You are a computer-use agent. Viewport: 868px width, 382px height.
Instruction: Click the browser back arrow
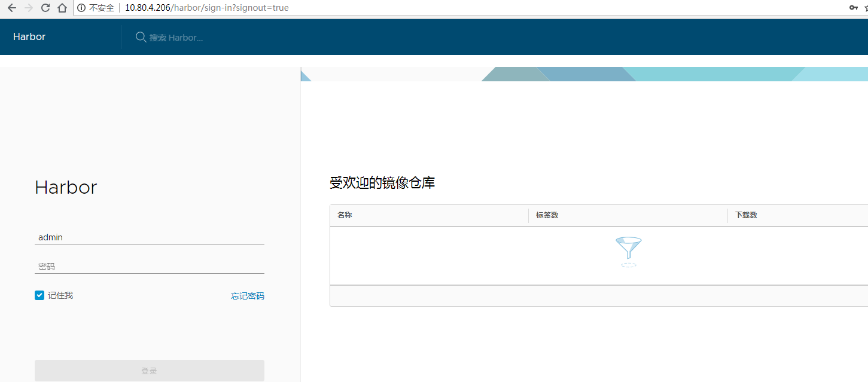click(x=11, y=8)
